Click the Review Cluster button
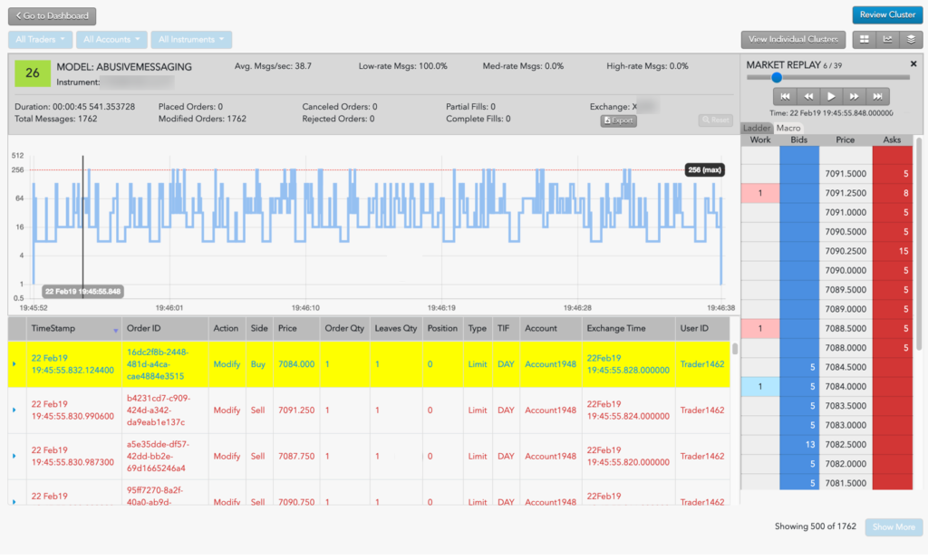The image size is (928, 560). click(887, 15)
